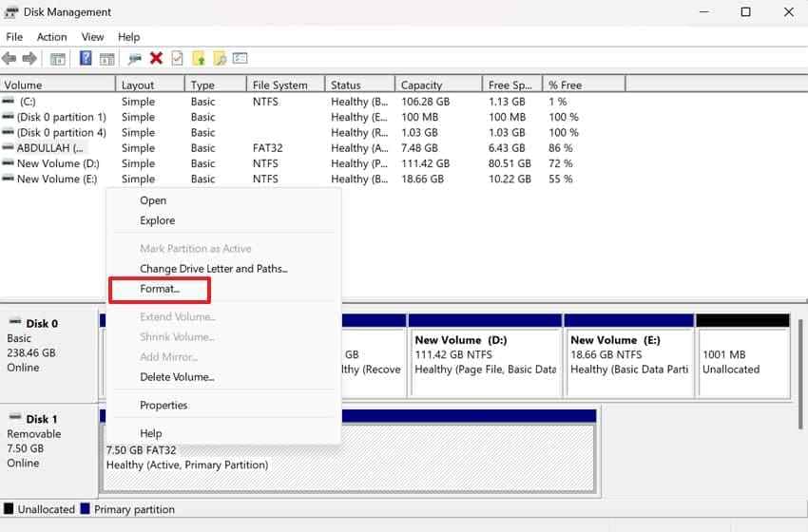Click the Connect/Refresh drive toolbar icon
The height and width of the screenshot is (532, 808).
coord(135,59)
